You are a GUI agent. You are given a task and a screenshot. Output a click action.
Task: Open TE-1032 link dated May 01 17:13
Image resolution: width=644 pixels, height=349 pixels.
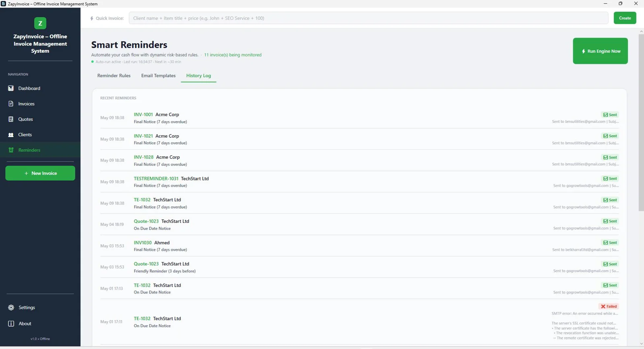(x=142, y=285)
